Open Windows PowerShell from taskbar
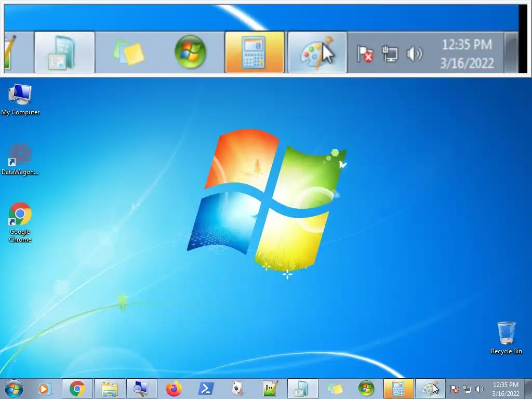The width and height of the screenshot is (532, 399). [206, 389]
